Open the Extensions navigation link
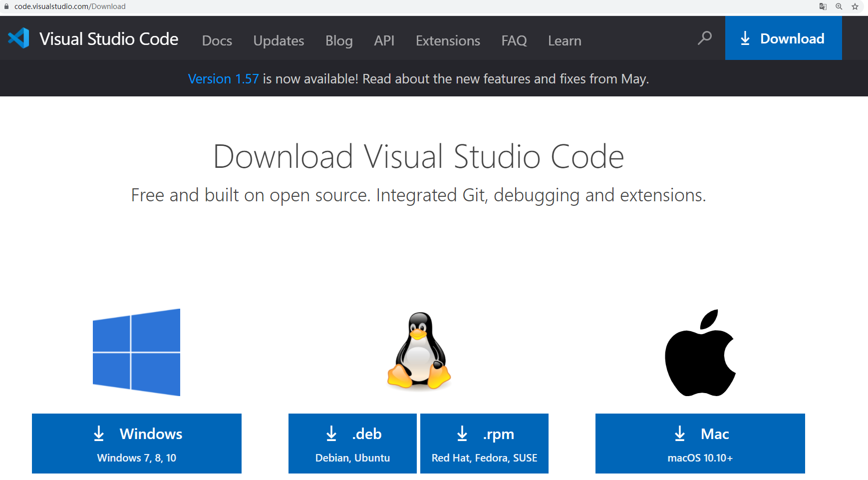Image resolution: width=868 pixels, height=480 pixels. [448, 40]
